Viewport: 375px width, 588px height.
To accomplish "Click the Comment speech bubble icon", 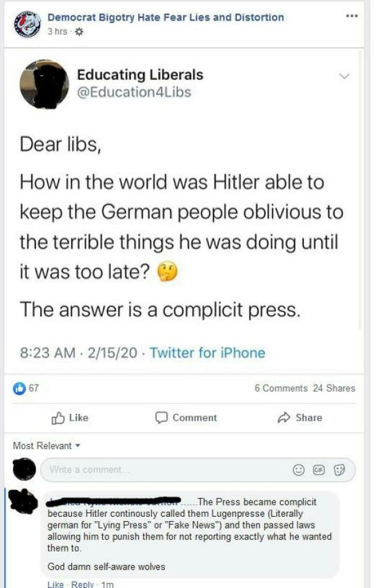I will 161,418.
